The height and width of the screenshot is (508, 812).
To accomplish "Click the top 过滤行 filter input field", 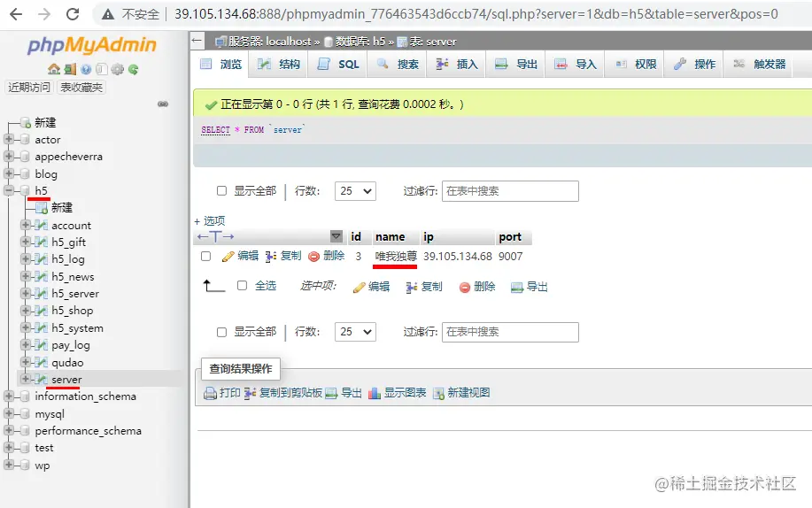I will pyautogui.click(x=510, y=191).
